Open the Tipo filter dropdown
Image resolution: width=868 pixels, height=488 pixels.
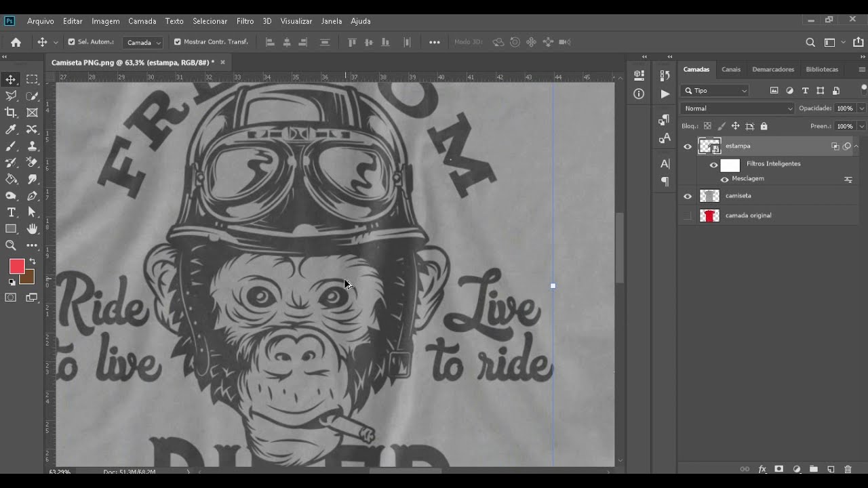point(715,90)
